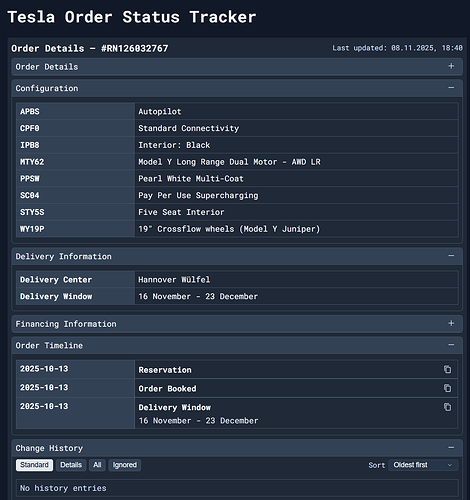Copy the Delivery Window timeline entry

[447, 407]
